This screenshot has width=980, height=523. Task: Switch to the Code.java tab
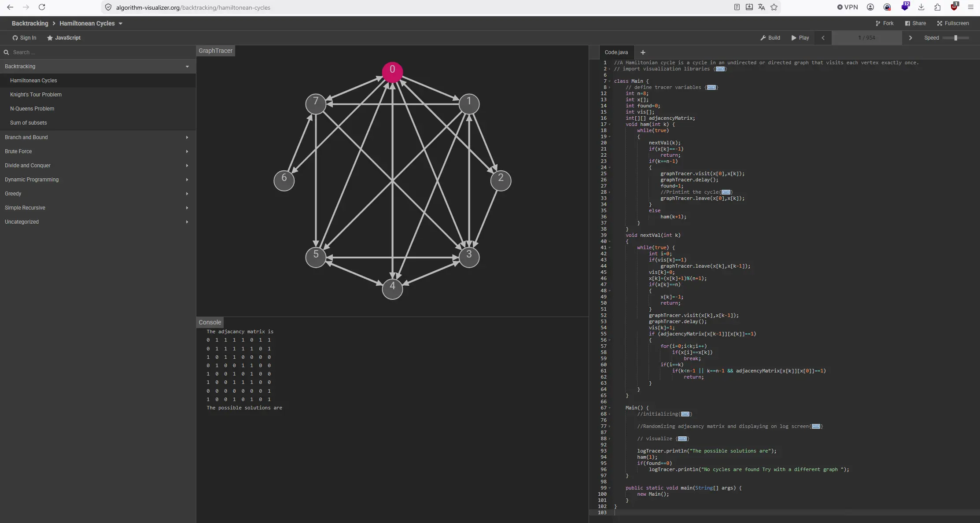point(616,52)
